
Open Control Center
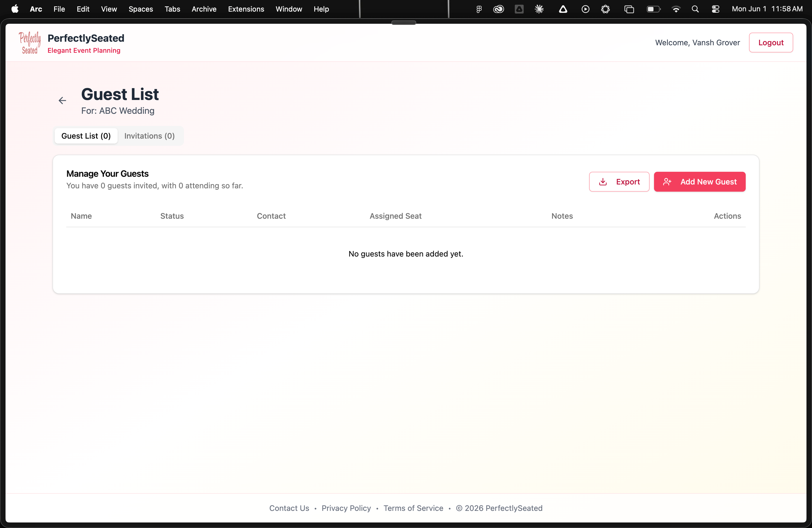(x=715, y=9)
